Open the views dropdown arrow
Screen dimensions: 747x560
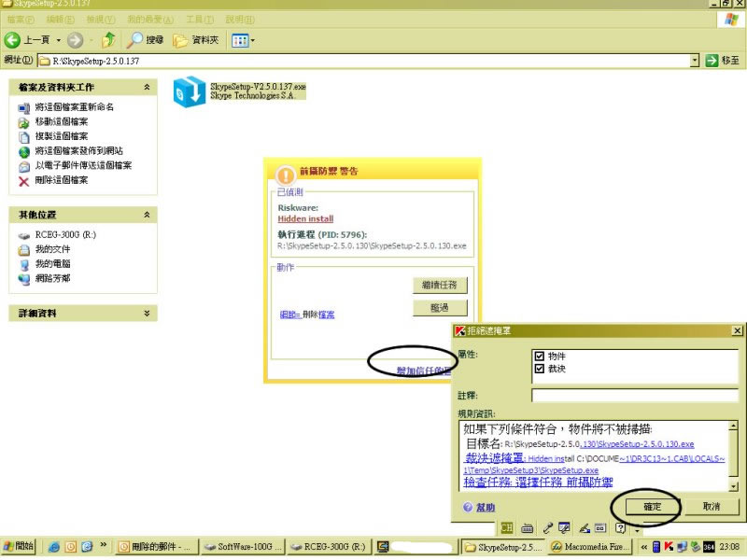(x=252, y=40)
